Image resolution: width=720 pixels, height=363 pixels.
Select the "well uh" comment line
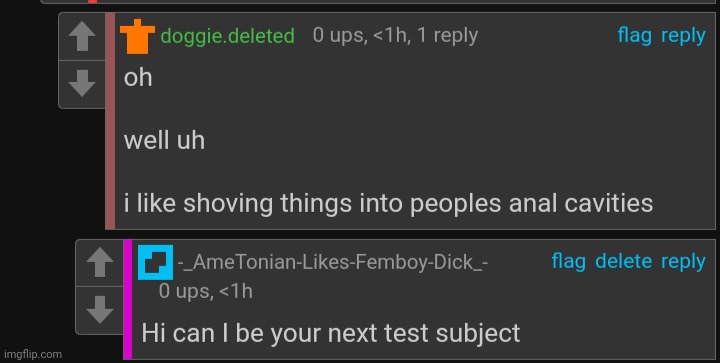pos(164,140)
